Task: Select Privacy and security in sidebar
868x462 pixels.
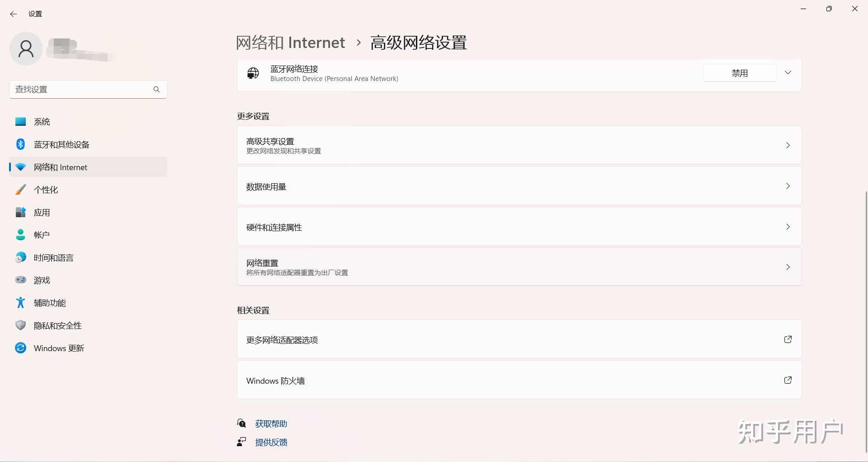Action: click(57, 325)
